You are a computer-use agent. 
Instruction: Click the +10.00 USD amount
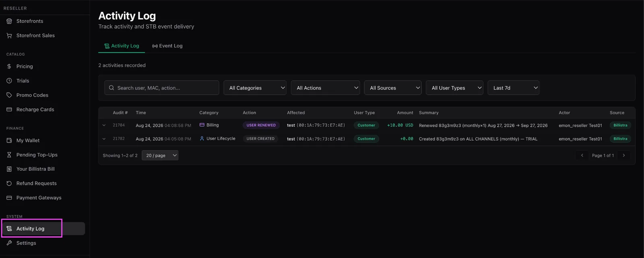coord(400,125)
